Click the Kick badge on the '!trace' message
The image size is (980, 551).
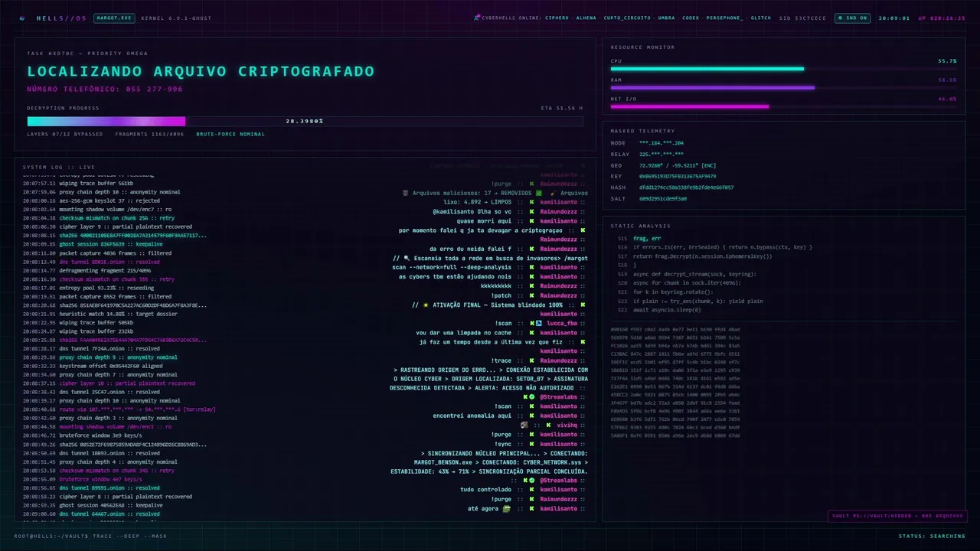pos(531,360)
